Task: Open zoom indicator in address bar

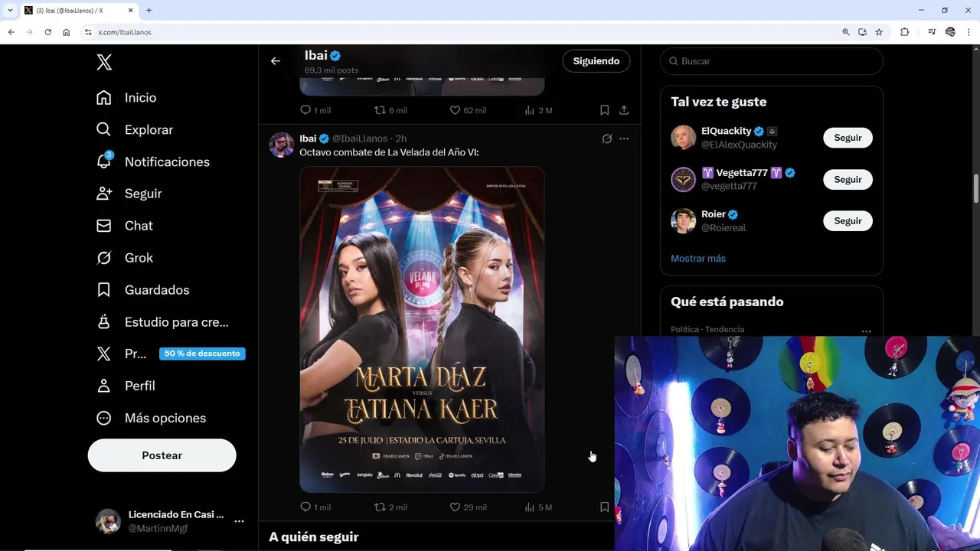Action: [x=845, y=32]
